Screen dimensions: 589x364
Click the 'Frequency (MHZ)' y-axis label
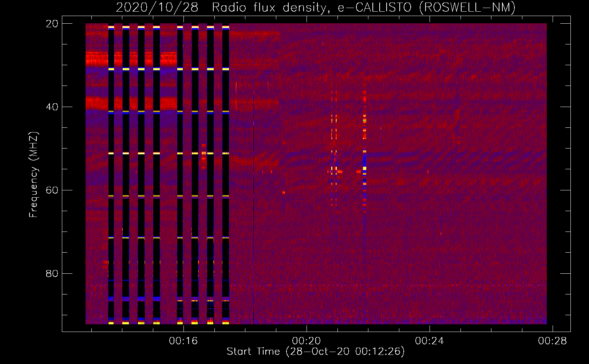click(33, 175)
